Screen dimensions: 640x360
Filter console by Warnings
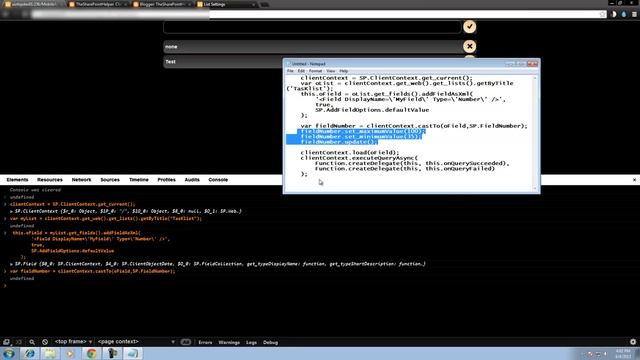pyautogui.click(x=229, y=342)
